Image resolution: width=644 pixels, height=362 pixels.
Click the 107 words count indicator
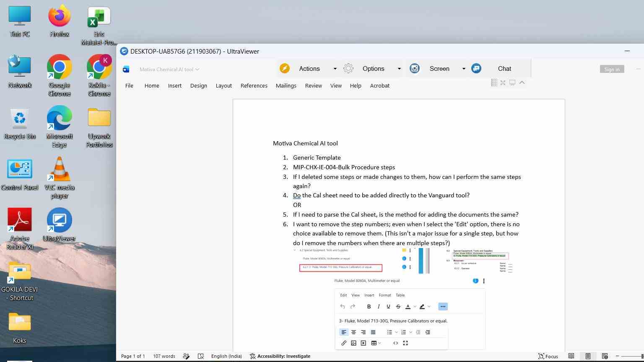164,356
